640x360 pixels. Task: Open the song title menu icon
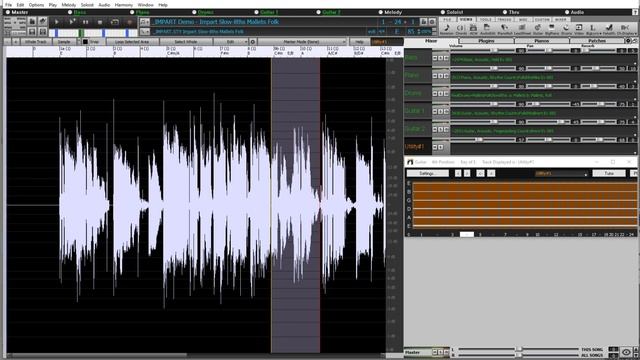[145, 22]
